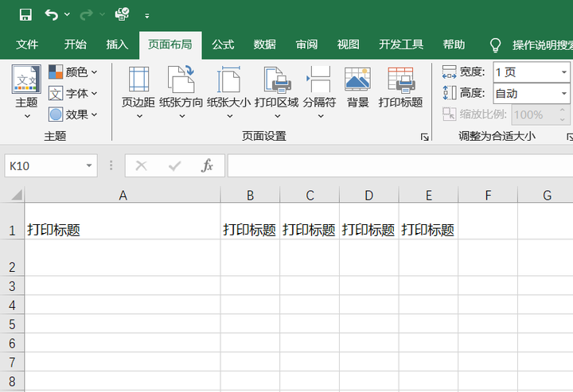Click the 页边距 margins button
The width and height of the screenshot is (573, 392).
[x=138, y=93]
